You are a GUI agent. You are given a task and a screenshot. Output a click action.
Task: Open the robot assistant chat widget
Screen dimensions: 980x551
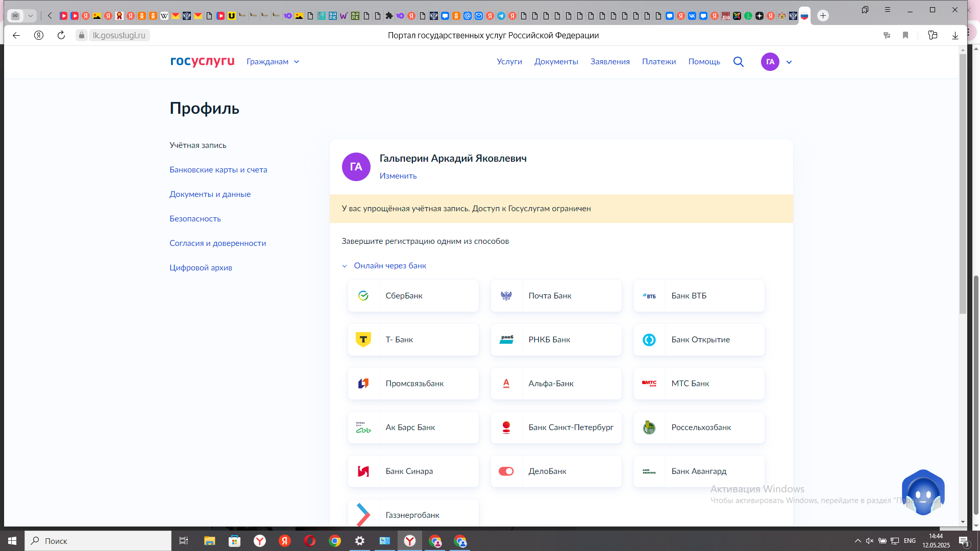tap(923, 492)
